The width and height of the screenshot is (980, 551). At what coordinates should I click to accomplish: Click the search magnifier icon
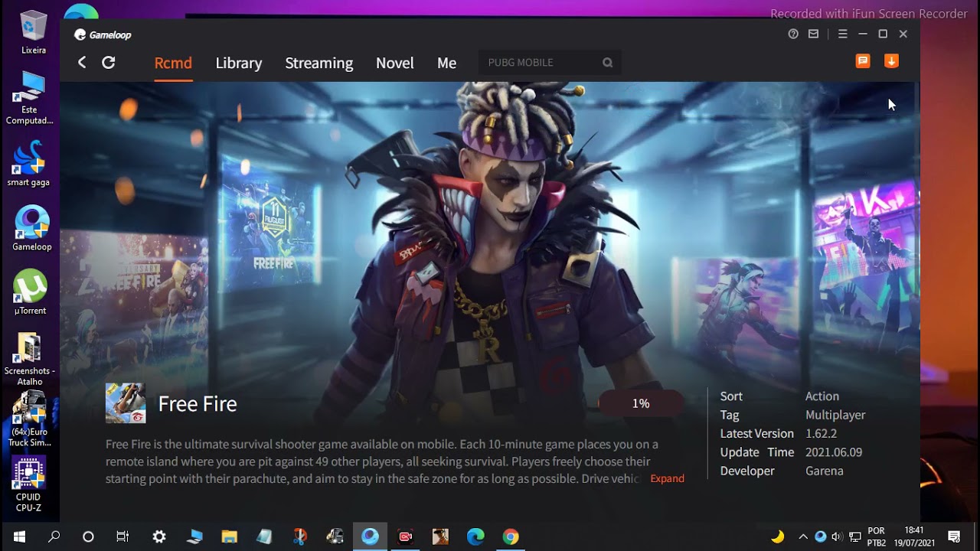point(607,63)
